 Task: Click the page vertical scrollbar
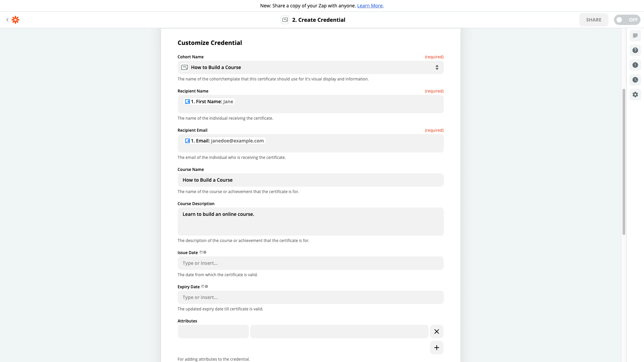point(624,162)
